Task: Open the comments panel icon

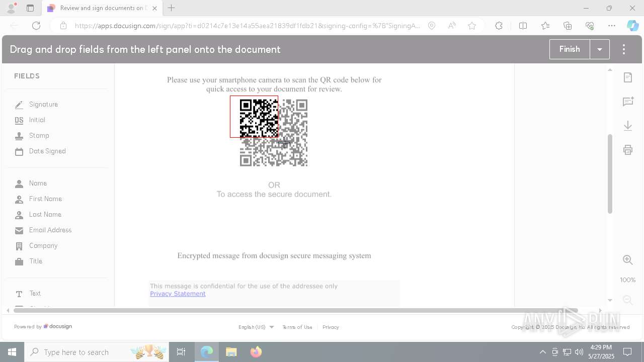Action: coord(628,102)
